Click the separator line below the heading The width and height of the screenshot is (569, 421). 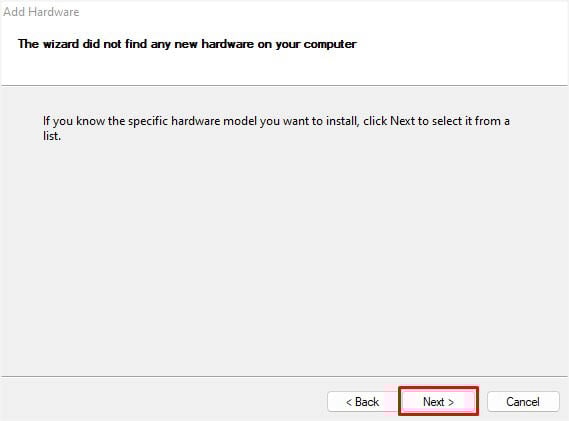284,86
